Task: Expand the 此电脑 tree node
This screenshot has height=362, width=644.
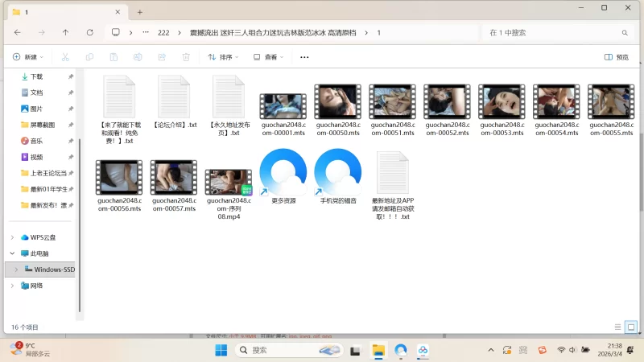Action: coord(12,253)
